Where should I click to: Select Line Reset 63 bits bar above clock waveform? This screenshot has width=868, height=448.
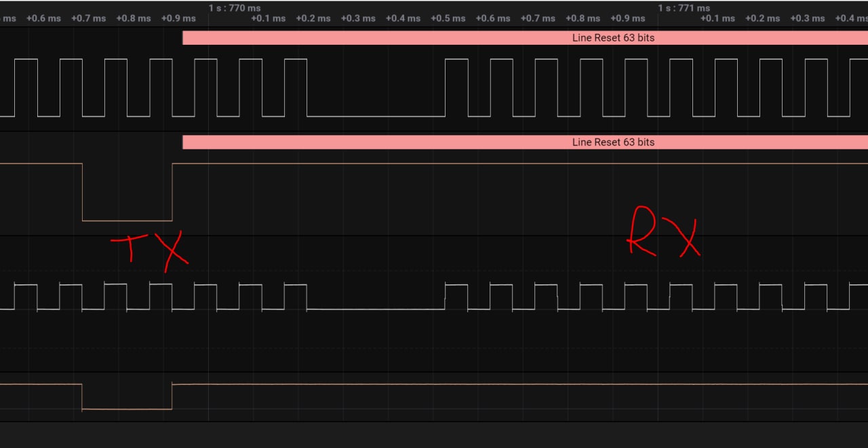pyautogui.click(x=525, y=38)
